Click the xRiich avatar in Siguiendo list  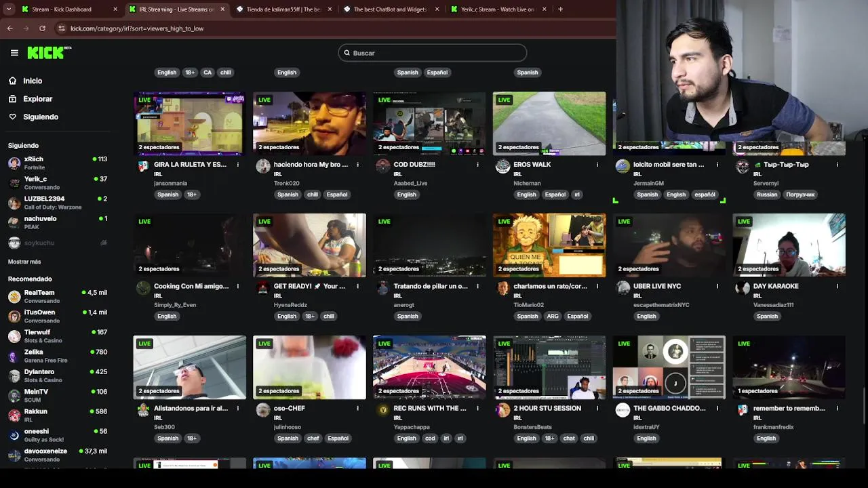tap(14, 163)
